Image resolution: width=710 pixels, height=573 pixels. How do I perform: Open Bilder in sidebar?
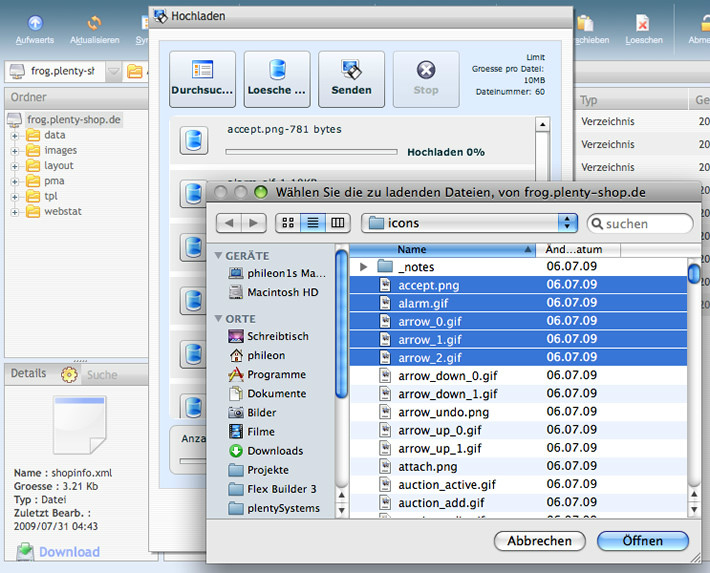tap(253, 413)
